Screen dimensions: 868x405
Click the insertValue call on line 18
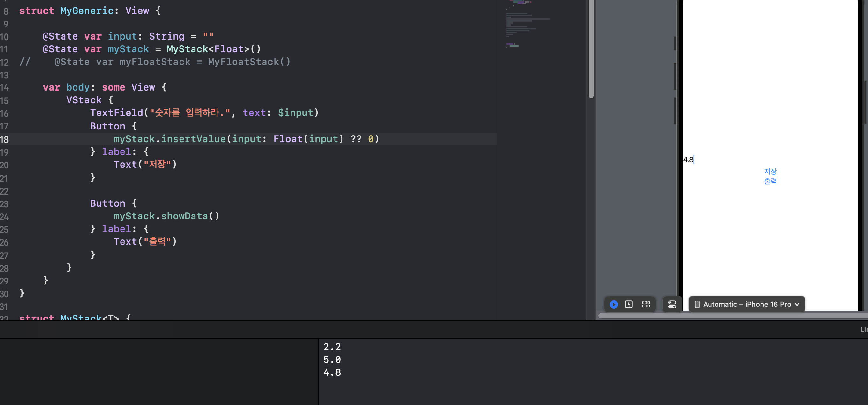point(194,139)
